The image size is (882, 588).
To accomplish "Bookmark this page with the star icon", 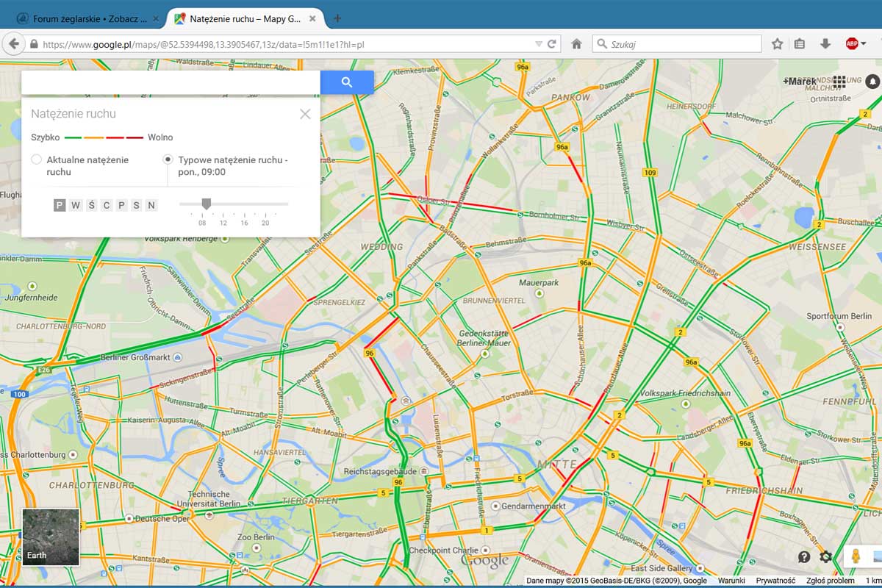I will pos(777,44).
